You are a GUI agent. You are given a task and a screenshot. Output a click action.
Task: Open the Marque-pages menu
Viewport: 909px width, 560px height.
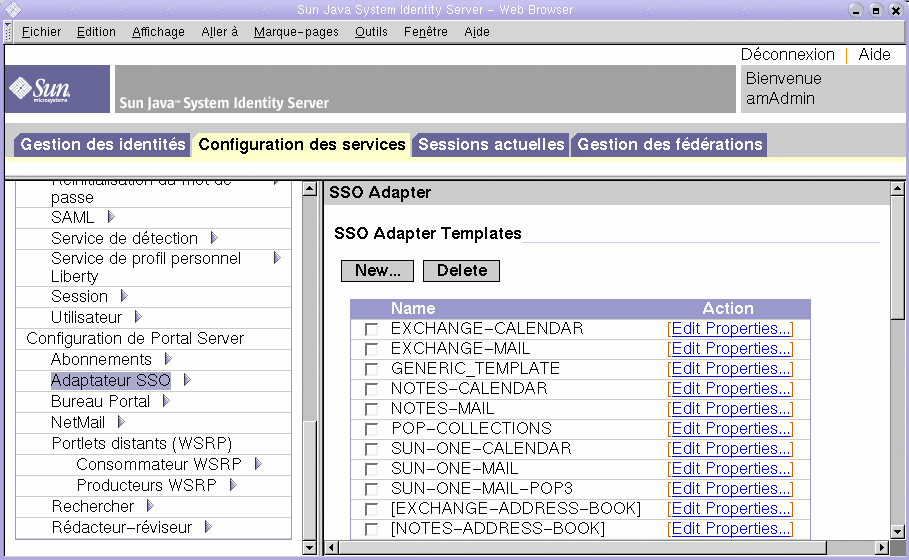(296, 32)
